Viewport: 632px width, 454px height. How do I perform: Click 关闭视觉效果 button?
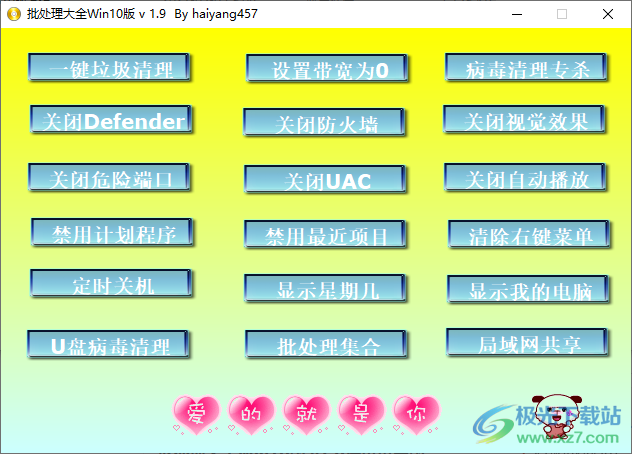(524, 119)
